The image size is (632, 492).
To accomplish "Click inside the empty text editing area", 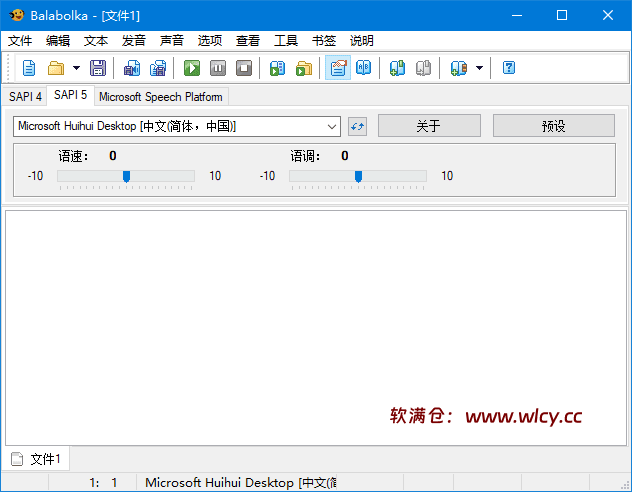I will (x=316, y=328).
